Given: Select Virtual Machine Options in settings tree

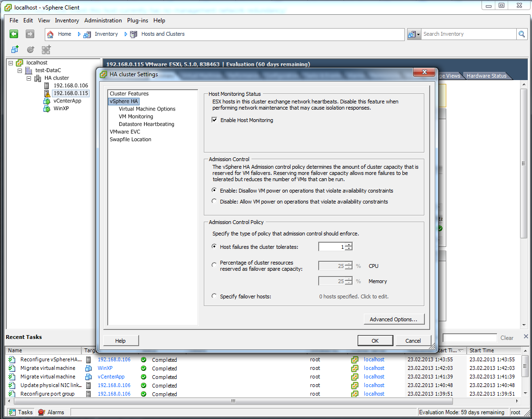Looking at the screenshot, I should click(x=147, y=109).
